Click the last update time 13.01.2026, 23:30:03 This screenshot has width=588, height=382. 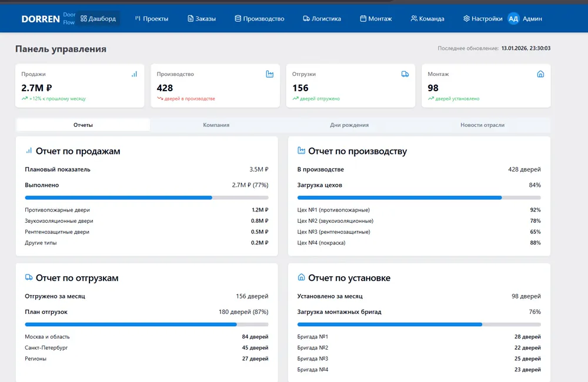[x=526, y=48]
